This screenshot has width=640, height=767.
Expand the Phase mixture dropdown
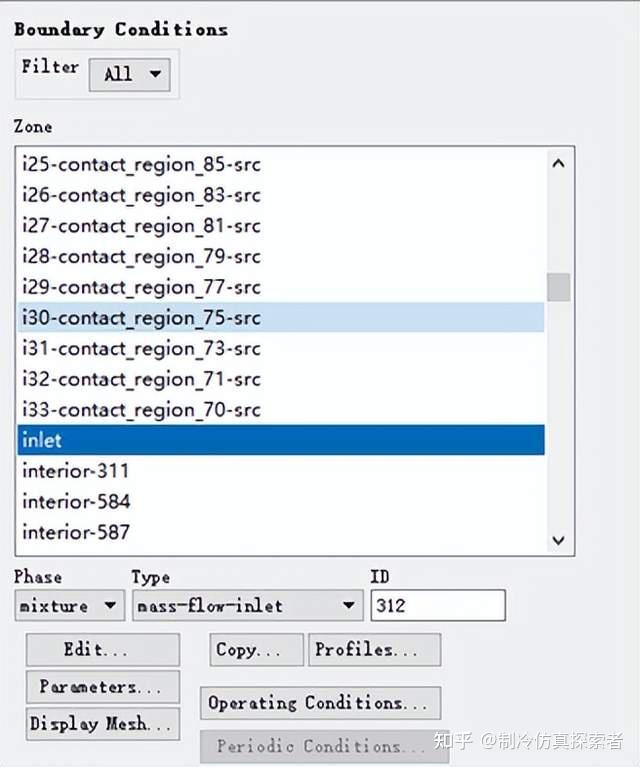(x=69, y=605)
